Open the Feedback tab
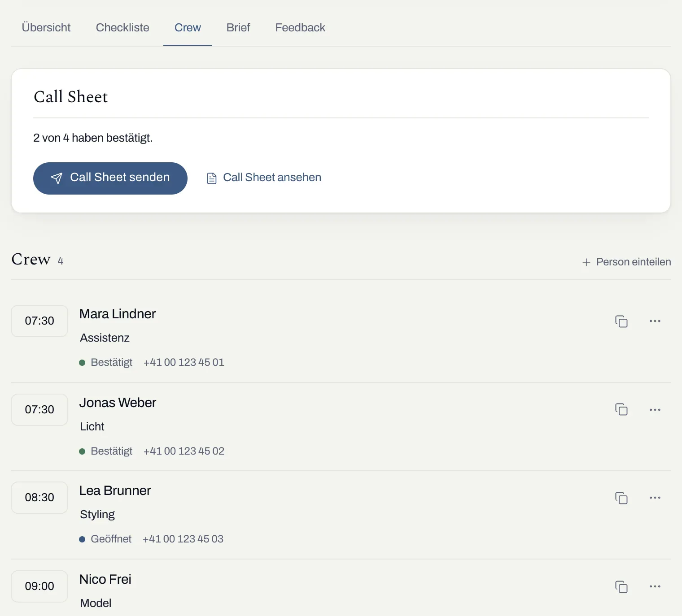The image size is (682, 616). coord(300,27)
